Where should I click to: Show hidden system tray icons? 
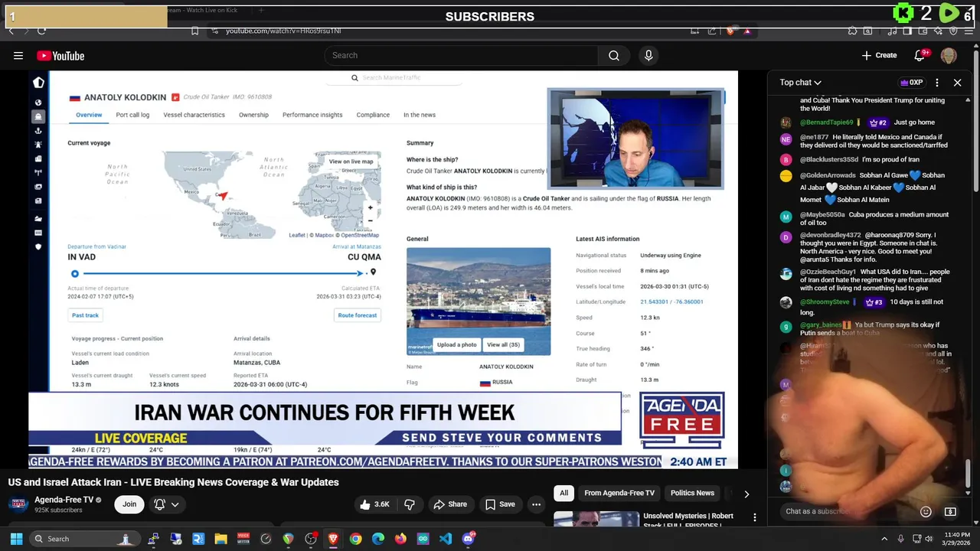(884, 539)
